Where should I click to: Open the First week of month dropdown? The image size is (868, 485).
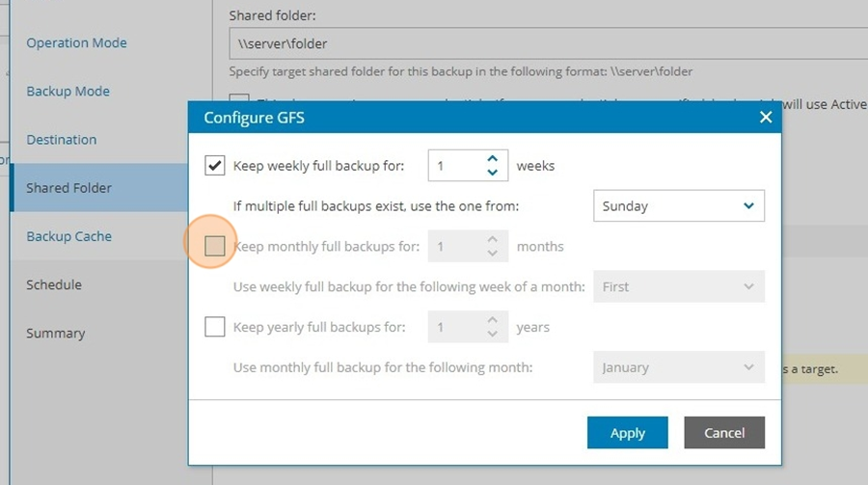tap(679, 286)
